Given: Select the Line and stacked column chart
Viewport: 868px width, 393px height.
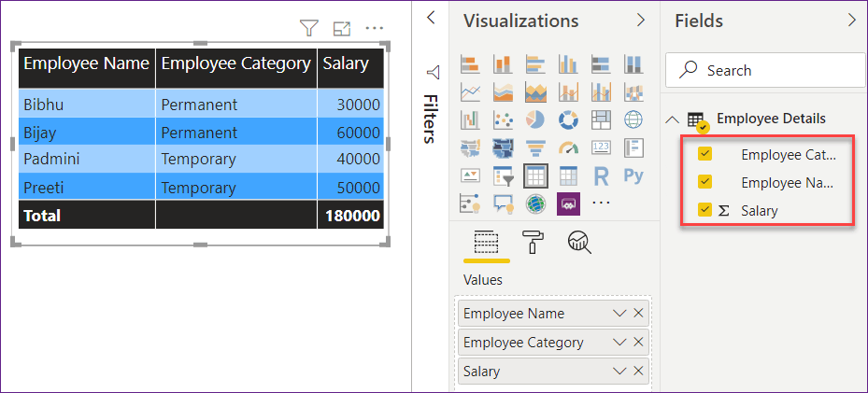Looking at the screenshot, I should click(x=568, y=91).
